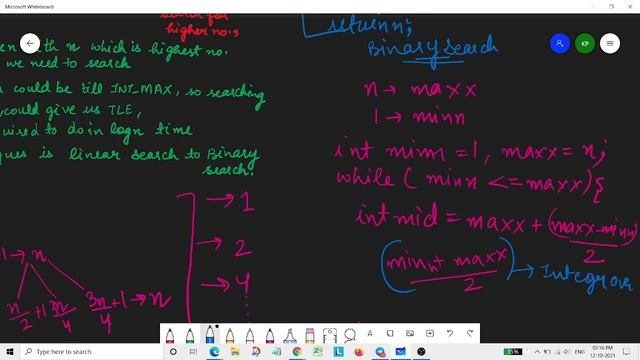Image resolution: width=640 pixels, height=360 pixels.
Task: Click the 'Binary Search' heading on the canvas
Action: point(433,49)
